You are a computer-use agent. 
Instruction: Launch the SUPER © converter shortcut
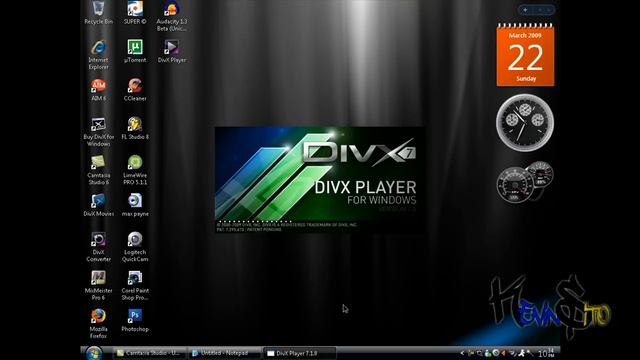coord(135,13)
